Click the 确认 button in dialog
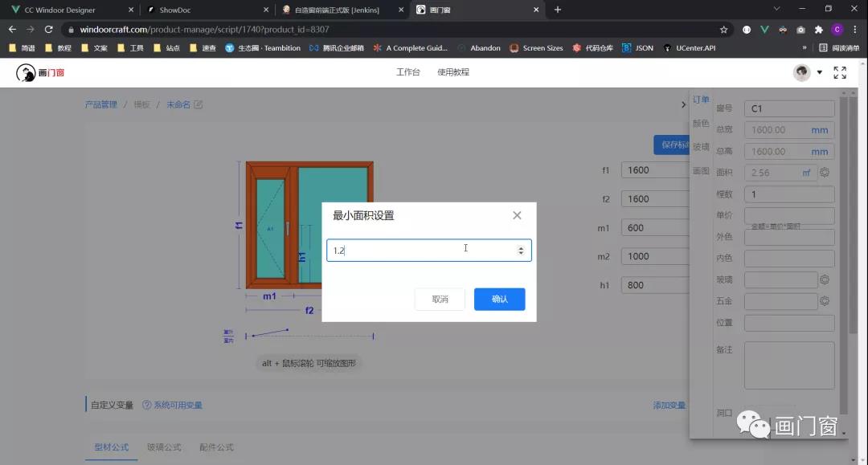The height and width of the screenshot is (465, 868). tap(499, 300)
